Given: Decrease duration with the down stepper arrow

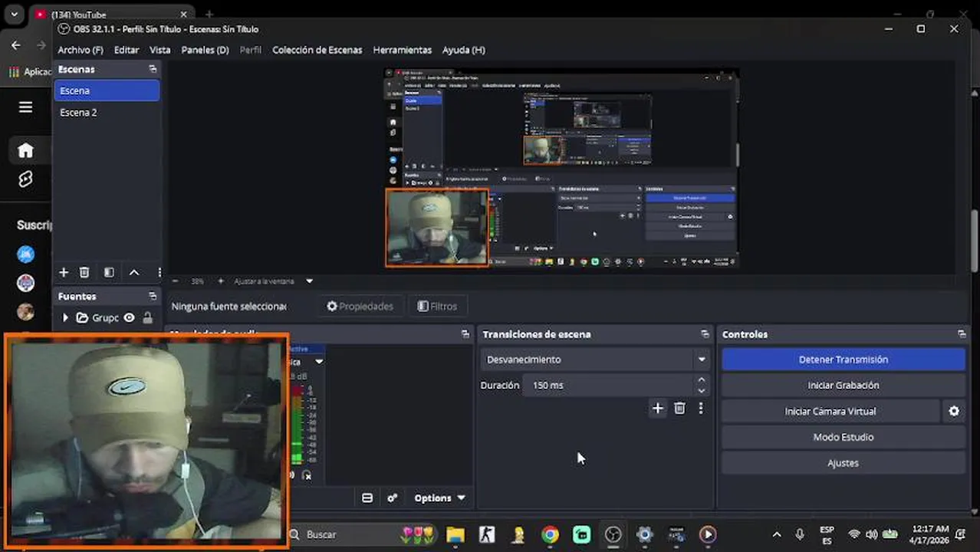Looking at the screenshot, I should pyautogui.click(x=701, y=390).
